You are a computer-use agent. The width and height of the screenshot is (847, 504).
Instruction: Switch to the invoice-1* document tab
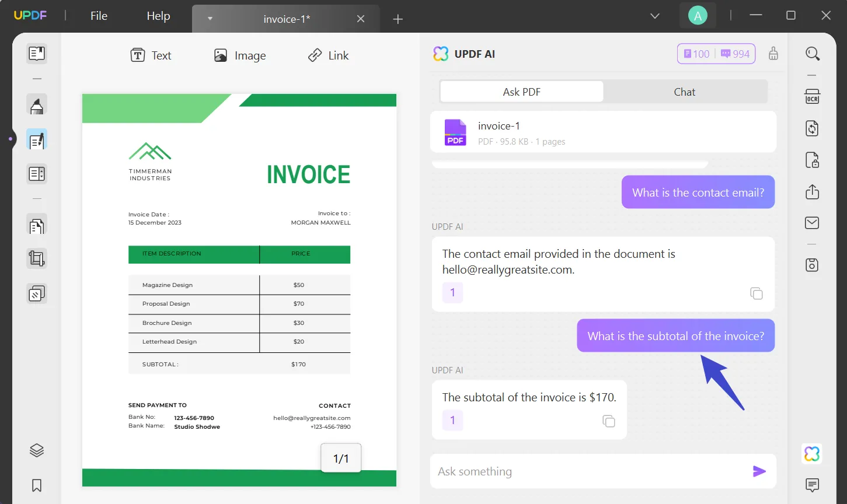[286, 19]
